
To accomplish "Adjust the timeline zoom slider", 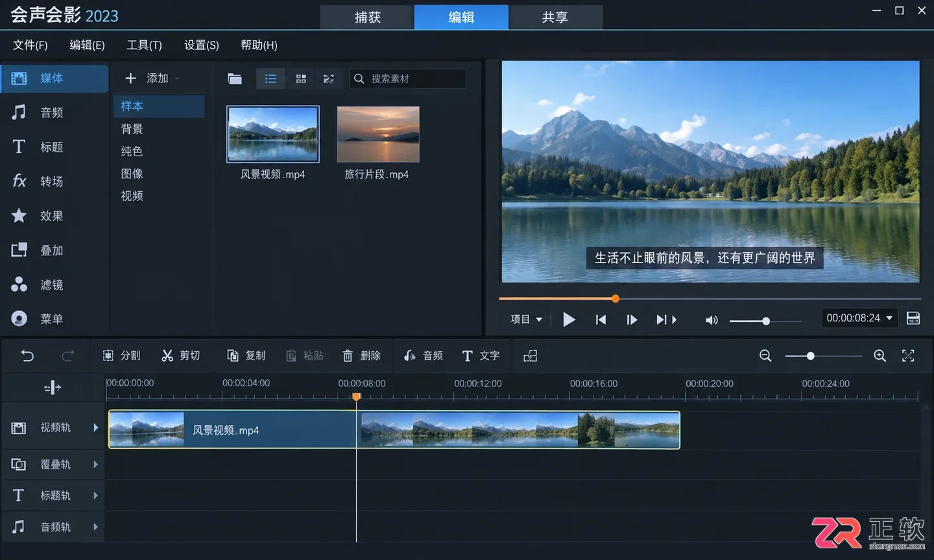I will pos(811,356).
